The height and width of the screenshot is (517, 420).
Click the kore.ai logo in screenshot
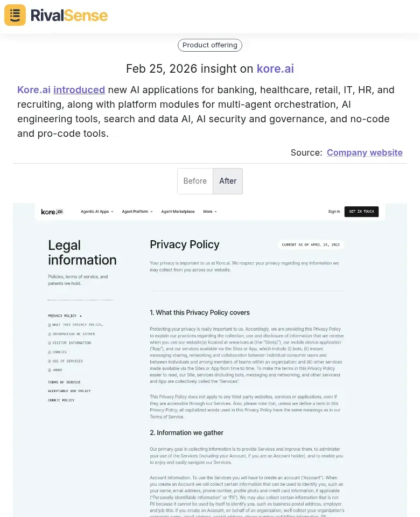point(52,212)
